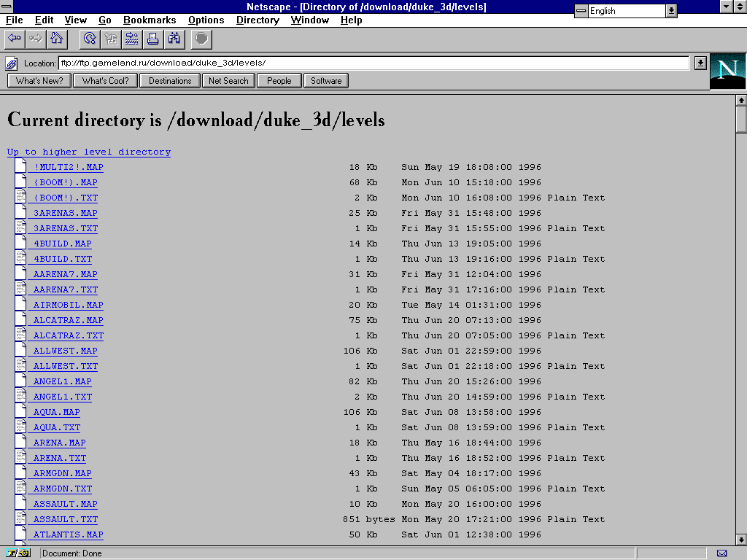
Task: Click the vertical scrollbar up arrow
Action: [x=741, y=100]
